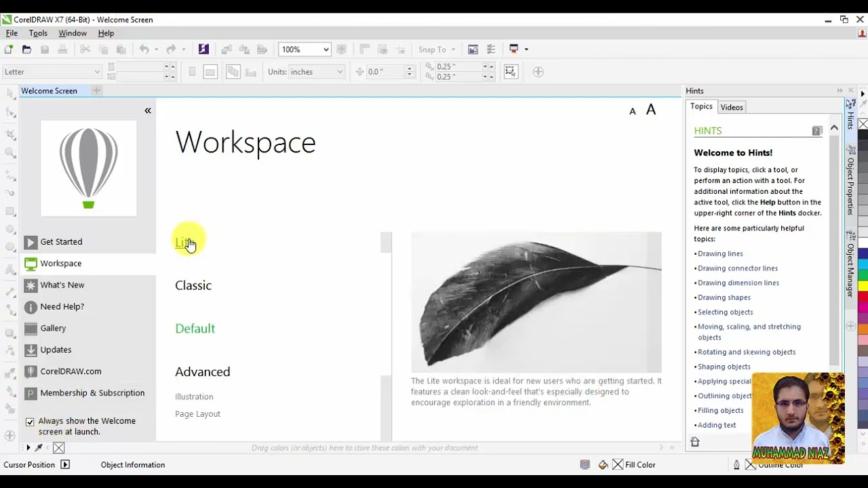Open the Window menu

73,33
